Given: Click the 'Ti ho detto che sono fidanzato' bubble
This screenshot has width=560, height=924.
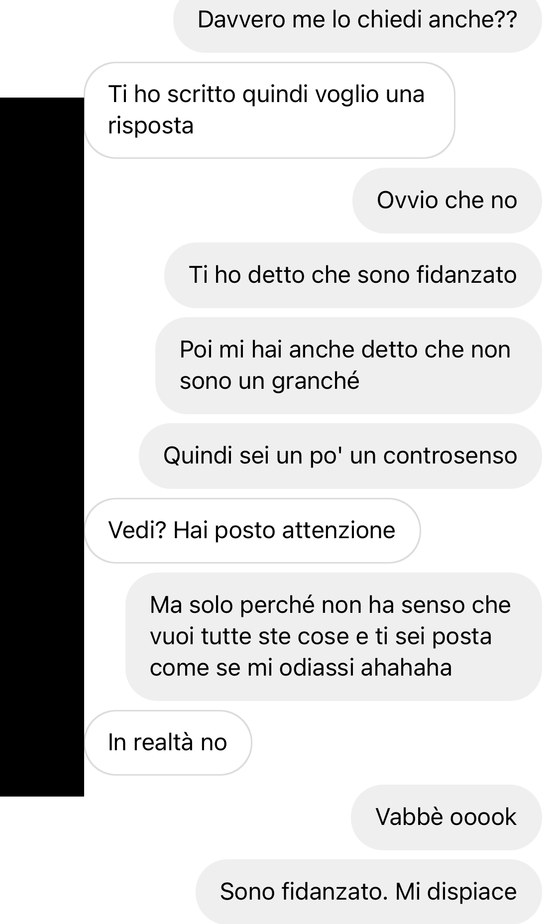Looking at the screenshot, I should (353, 275).
